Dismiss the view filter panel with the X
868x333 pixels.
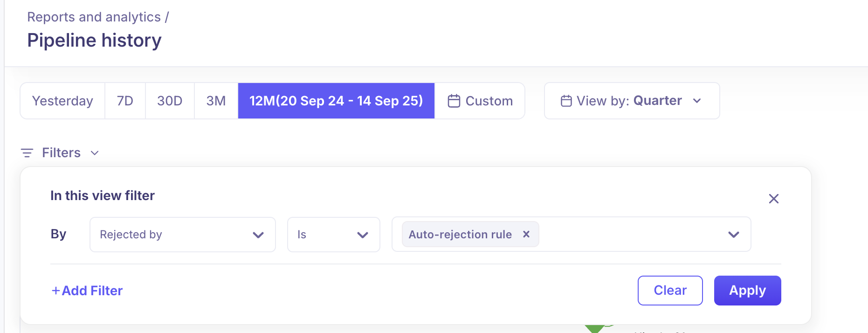(774, 198)
